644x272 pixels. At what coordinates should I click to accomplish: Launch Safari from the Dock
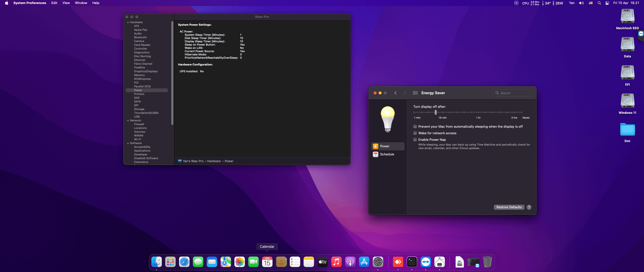pos(184,262)
